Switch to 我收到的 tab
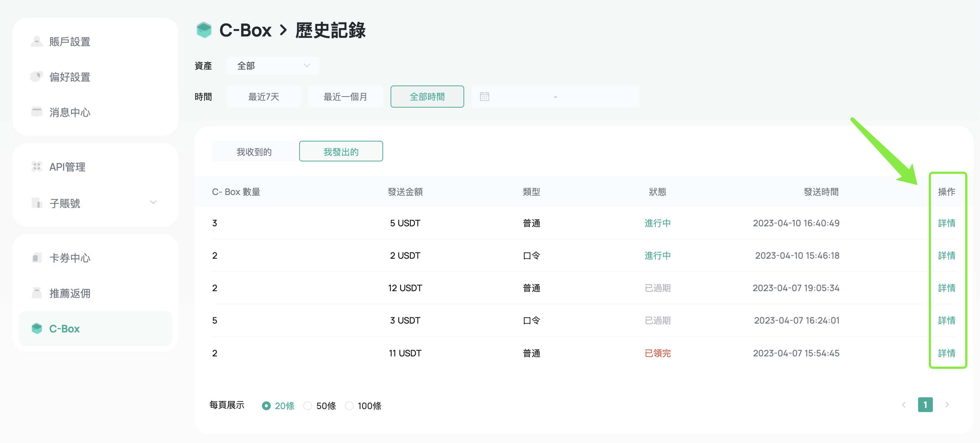Image resolution: width=980 pixels, height=443 pixels. 254,152
